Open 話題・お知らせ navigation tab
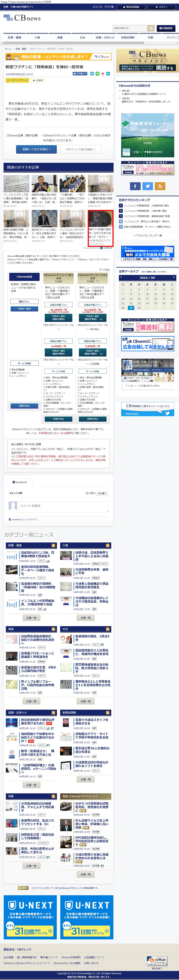Screen dimensions: 179x980 pos(105,37)
